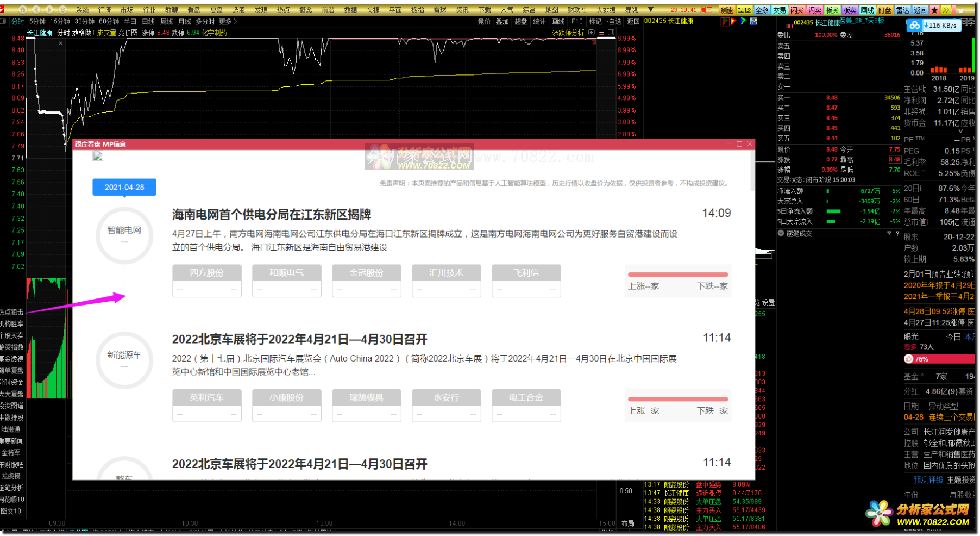Click the -自选 toolbar item
The height and width of the screenshot is (536, 980).
[x=614, y=21]
